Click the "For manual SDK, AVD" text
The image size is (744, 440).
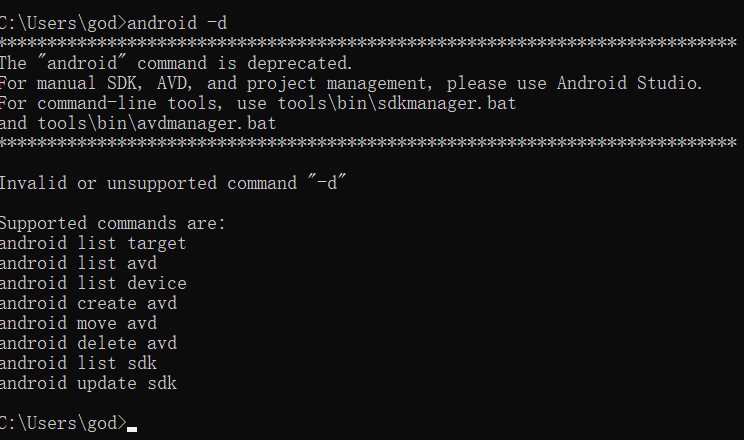click(x=96, y=83)
